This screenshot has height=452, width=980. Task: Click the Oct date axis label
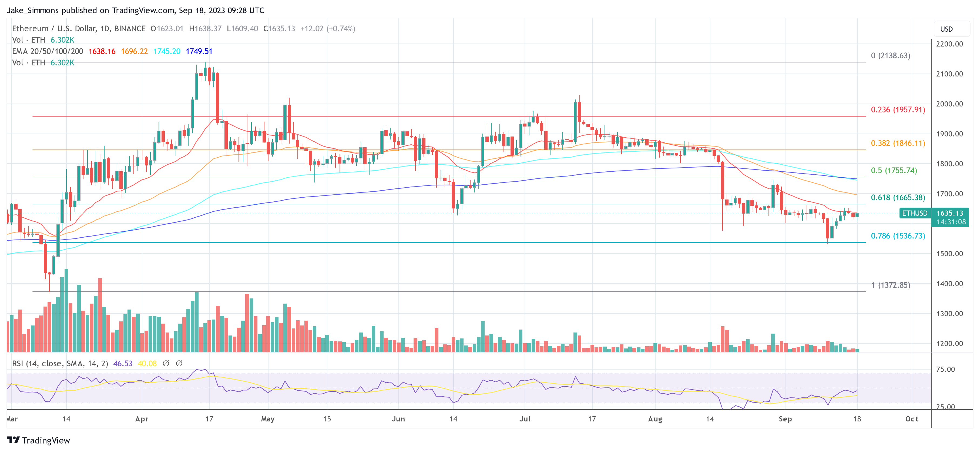912,419
